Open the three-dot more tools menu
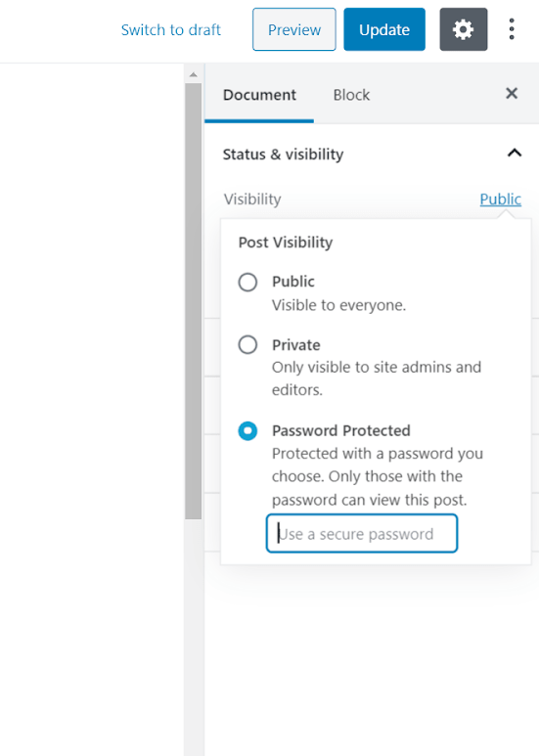This screenshot has height=756, width=539. (512, 29)
